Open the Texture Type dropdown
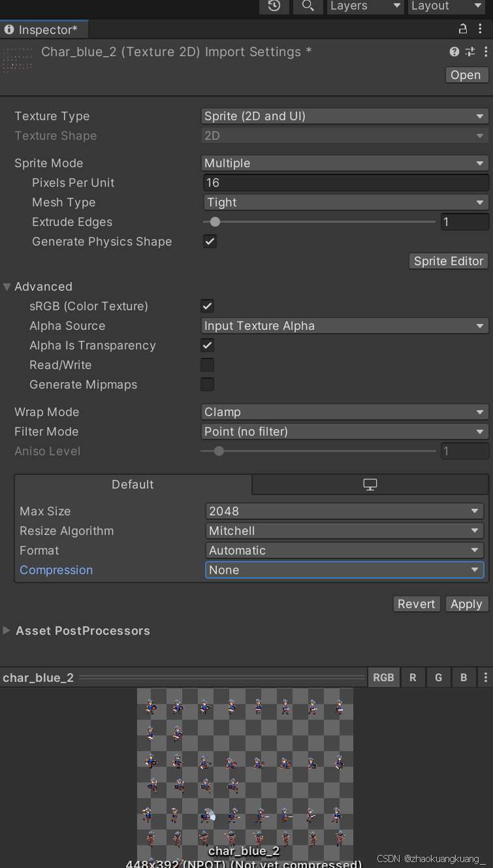The height and width of the screenshot is (868, 493). pos(345,116)
